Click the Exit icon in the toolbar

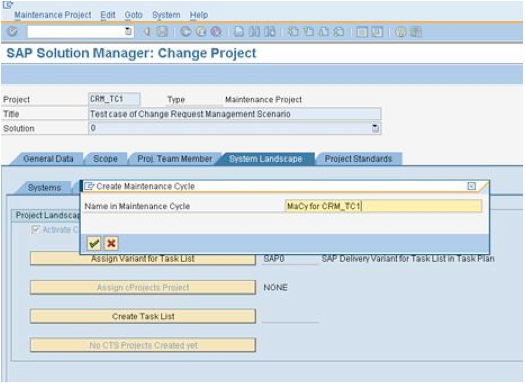click(x=201, y=32)
